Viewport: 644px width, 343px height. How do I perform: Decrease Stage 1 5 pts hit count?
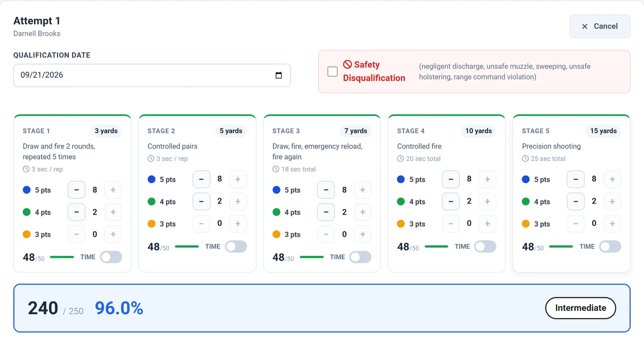pos(76,190)
